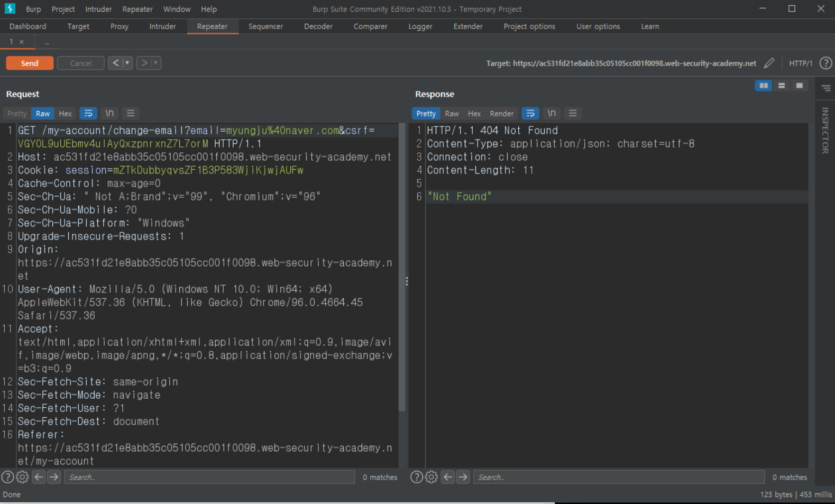This screenshot has width=835, height=504.
Task: Open the Window menu
Action: click(177, 9)
